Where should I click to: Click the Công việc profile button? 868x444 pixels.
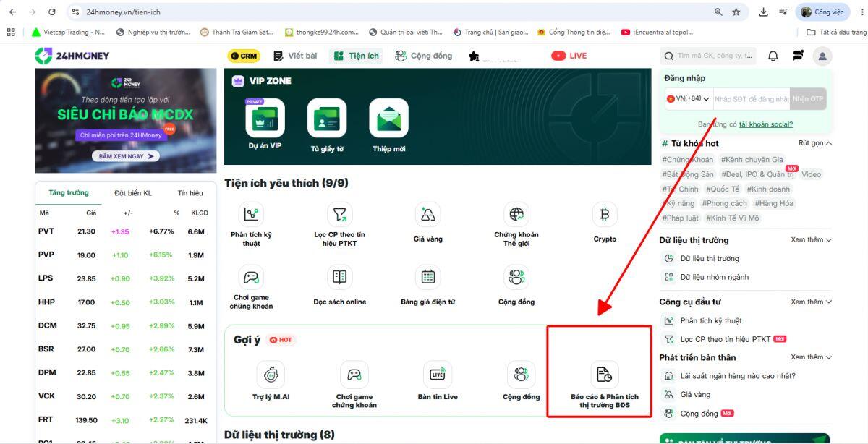[823, 12]
